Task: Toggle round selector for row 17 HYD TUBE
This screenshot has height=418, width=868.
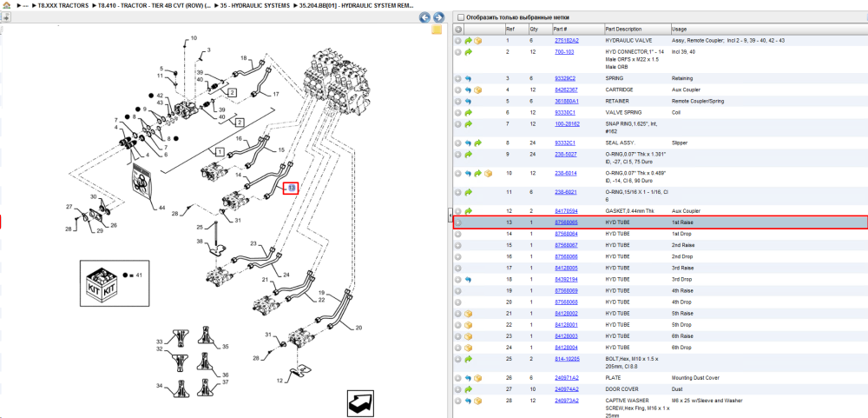Action: (458, 268)
